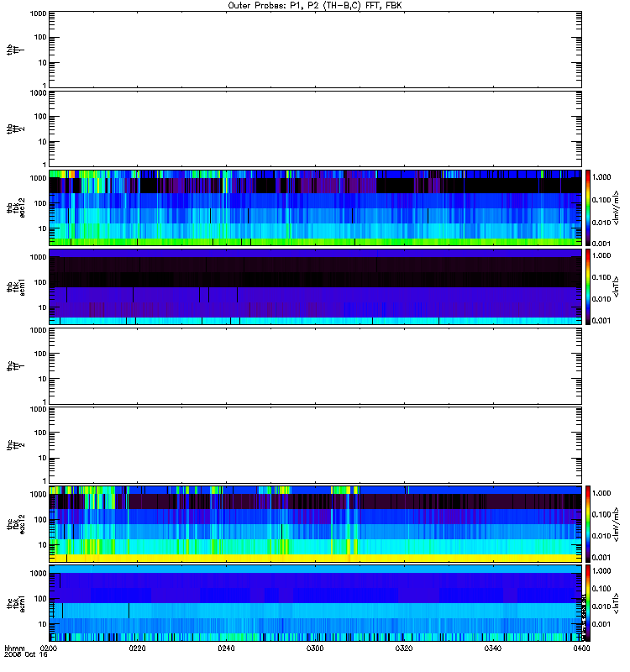Click the '0300' time axis label
This screenshot has width=630, height=672.
(315, 648)
